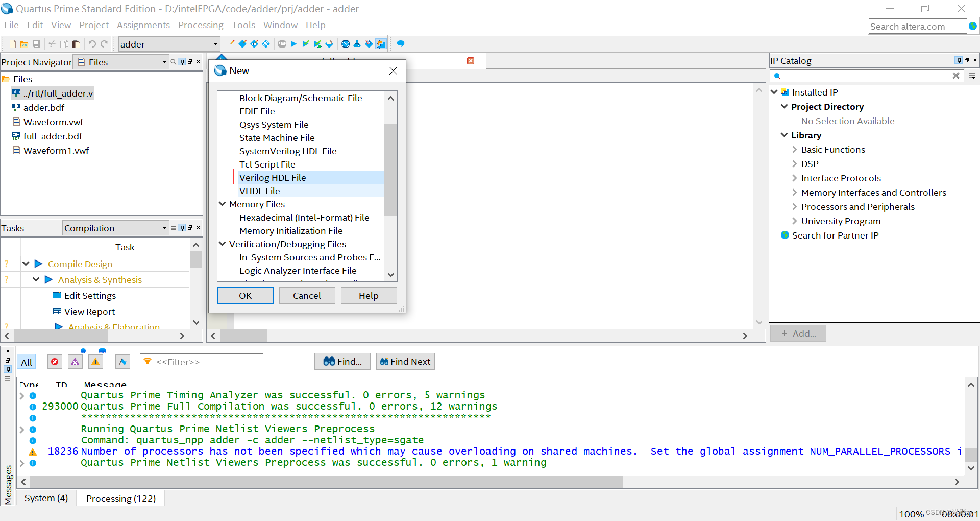Screen dimensions: 980x521
Task: Click OK in the New dialog
Action: tap(246, 296)
